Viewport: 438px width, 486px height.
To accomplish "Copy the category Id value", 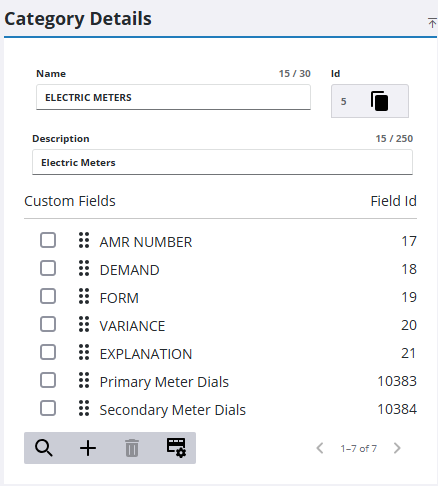I will (379, 101).
